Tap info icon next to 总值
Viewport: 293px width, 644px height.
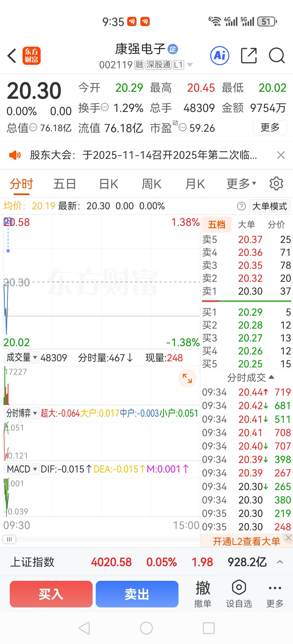click(x=33, y=128)
